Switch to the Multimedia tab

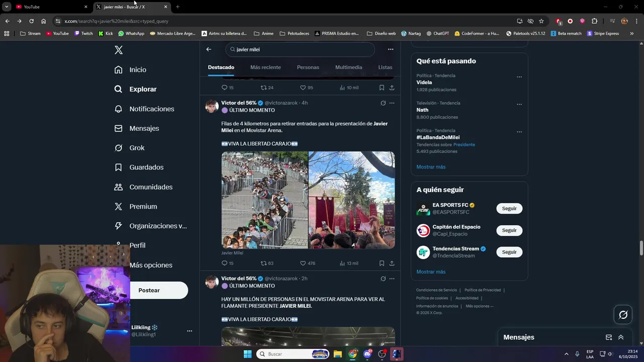pyautogui.click(x=349, y=67)
